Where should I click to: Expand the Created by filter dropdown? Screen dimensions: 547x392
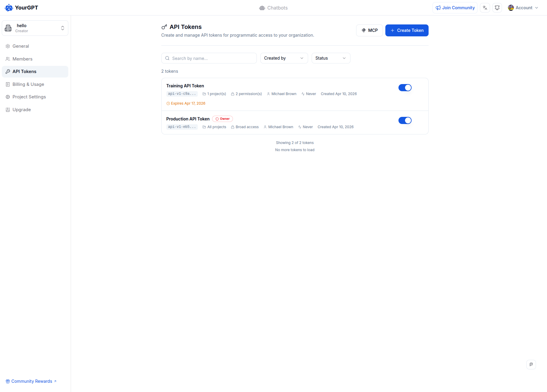pos(284,58)
